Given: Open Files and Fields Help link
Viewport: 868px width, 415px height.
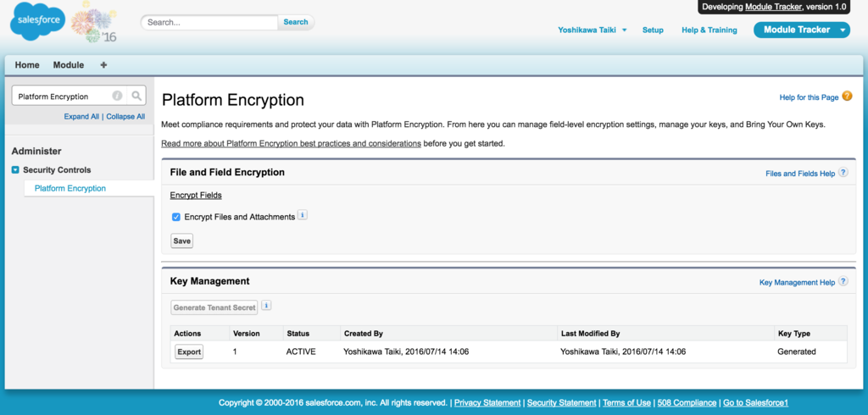Looking at the screenshot, I should click(x=800, y=173).
